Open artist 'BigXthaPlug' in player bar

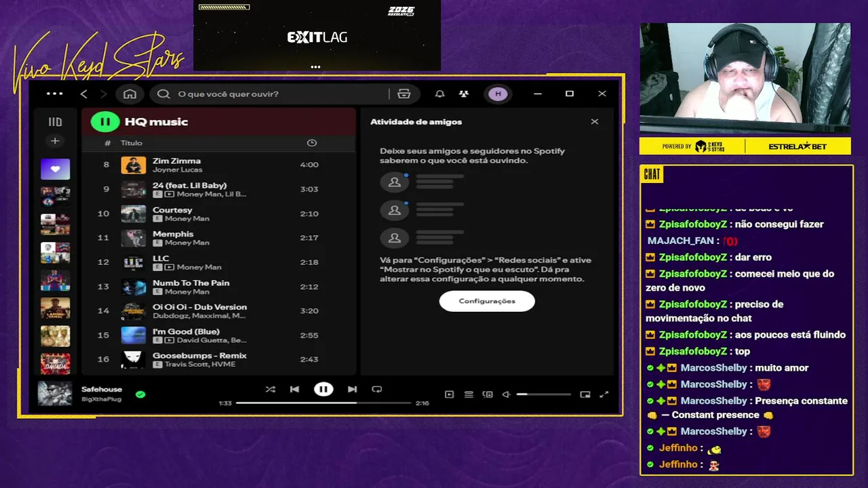pyautogui.click(x=100, y=399)
